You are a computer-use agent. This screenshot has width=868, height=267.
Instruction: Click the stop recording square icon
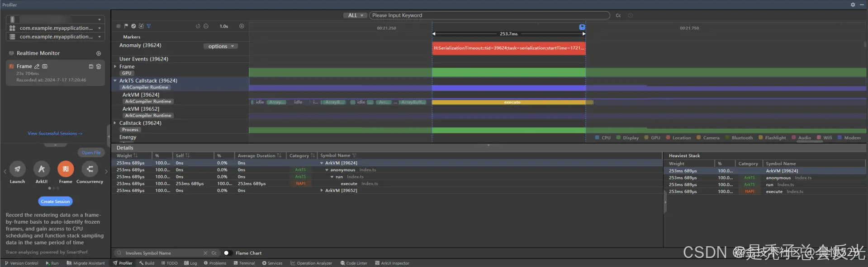click(x=119, y=26)
